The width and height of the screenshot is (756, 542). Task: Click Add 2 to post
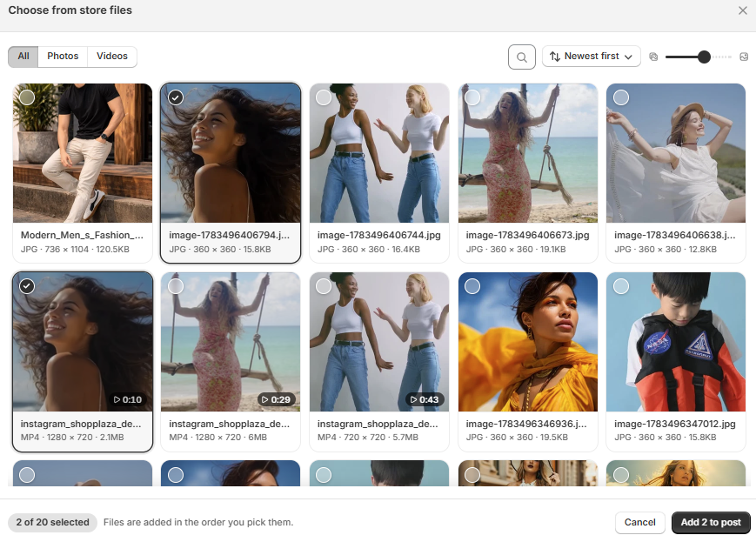[711, 522]
